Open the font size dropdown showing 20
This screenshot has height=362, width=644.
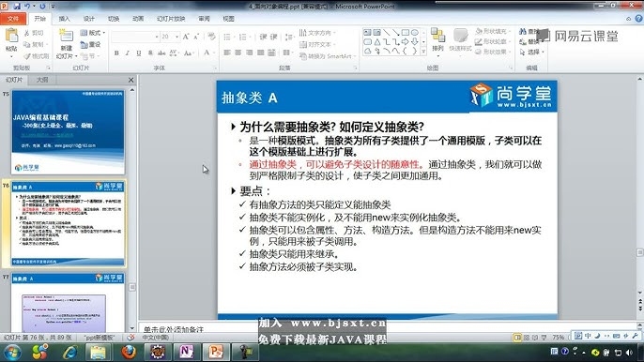(x=177, y=37)
